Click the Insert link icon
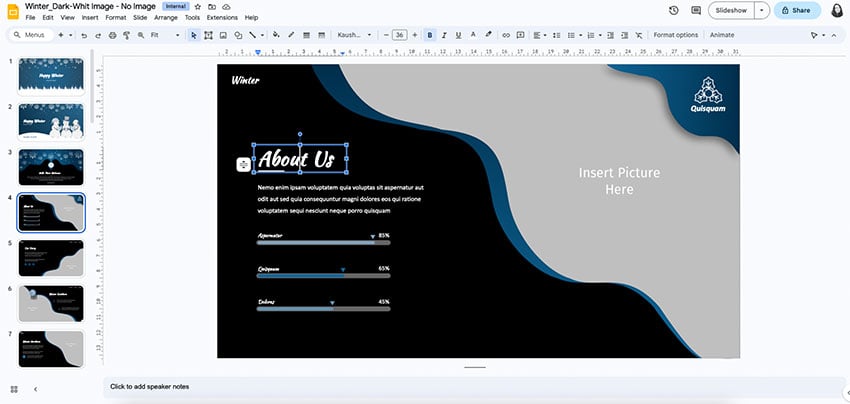 [506, 35]
